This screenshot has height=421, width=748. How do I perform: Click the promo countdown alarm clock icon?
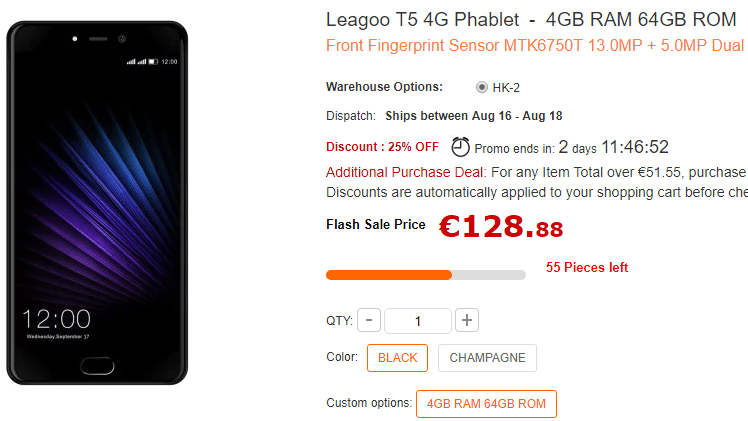(460, 147)
